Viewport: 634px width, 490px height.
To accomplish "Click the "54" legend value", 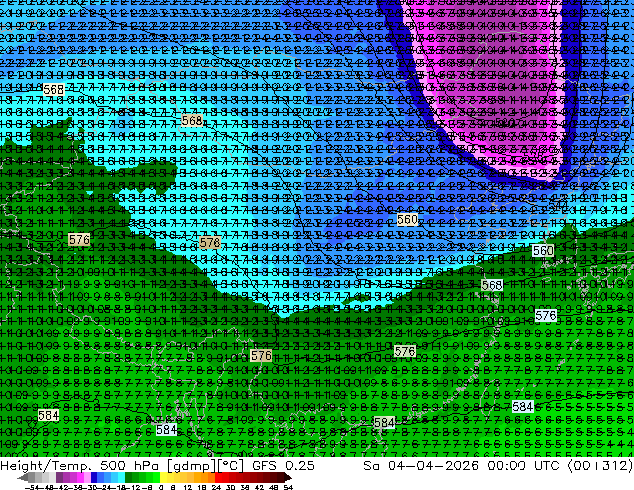I will (x=288, y=487).
